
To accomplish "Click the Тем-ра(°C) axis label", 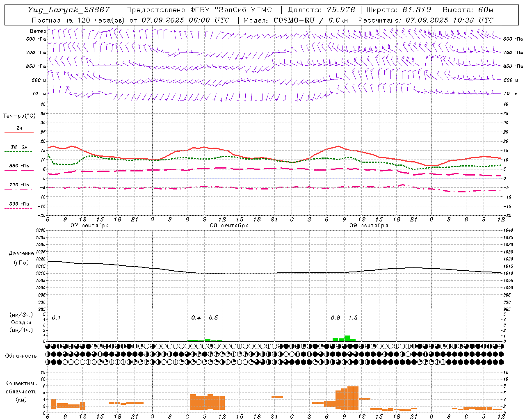I will click(19, 116).
